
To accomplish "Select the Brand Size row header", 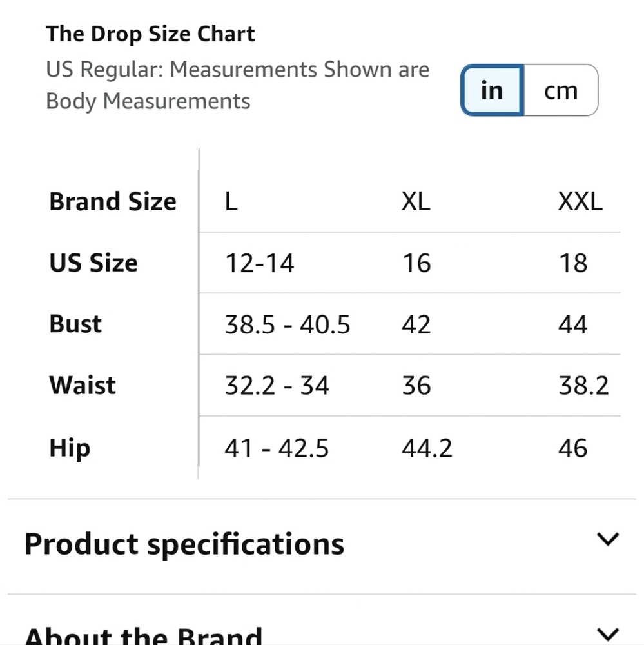I will pos(113,202).
